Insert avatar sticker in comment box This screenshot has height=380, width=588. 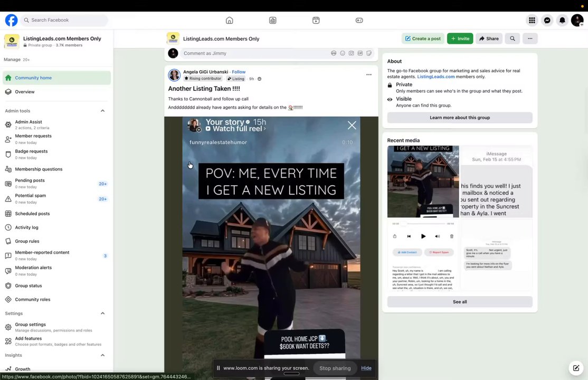pyautogui.click(x=334, y=53)
